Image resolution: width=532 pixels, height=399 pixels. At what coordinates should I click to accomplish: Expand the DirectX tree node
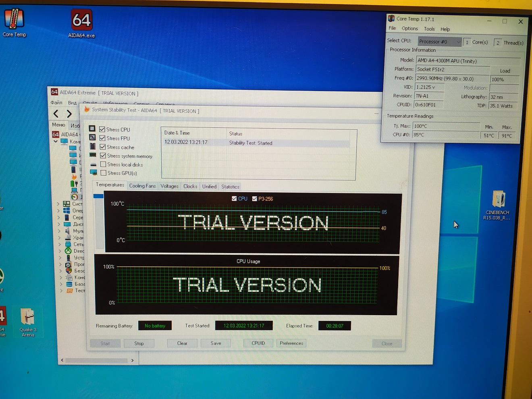coord(60,251)
